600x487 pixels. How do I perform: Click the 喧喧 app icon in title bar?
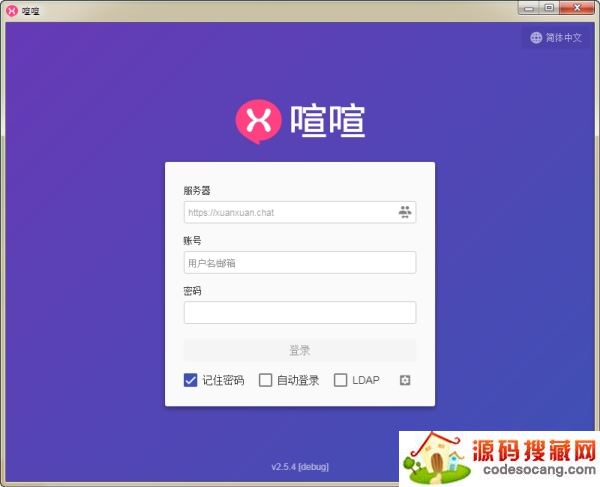point(12,10)
